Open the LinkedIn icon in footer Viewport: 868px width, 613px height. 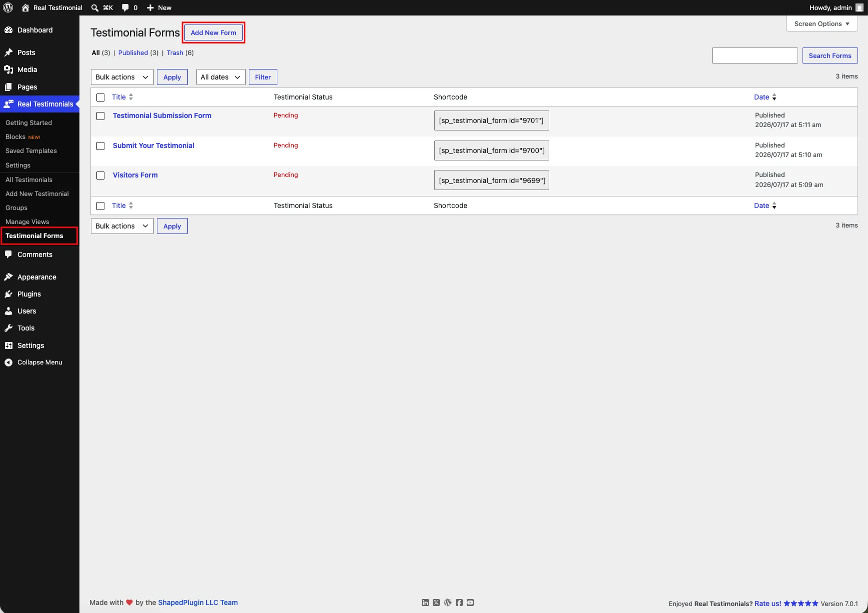(x=425, y=602)
